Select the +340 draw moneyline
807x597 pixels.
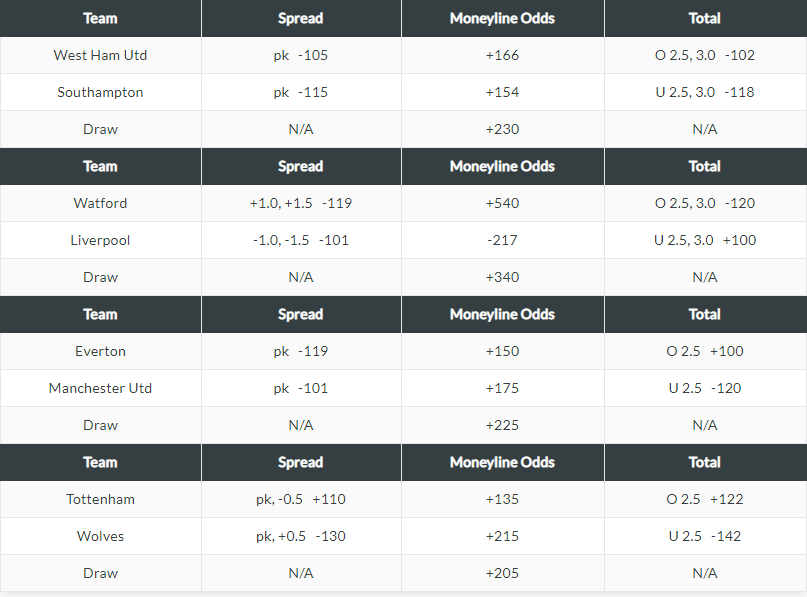[x=502, y=277]
